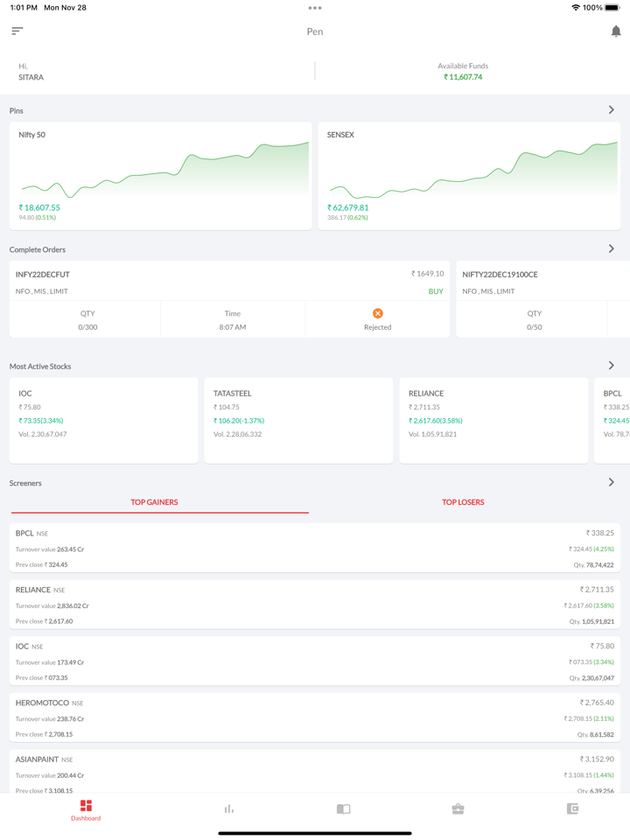This screenshot has height=840, width=630.
Task: Tap the three-dot multitasking control at top
Action: pyautogui.click(x=315, y=8)
